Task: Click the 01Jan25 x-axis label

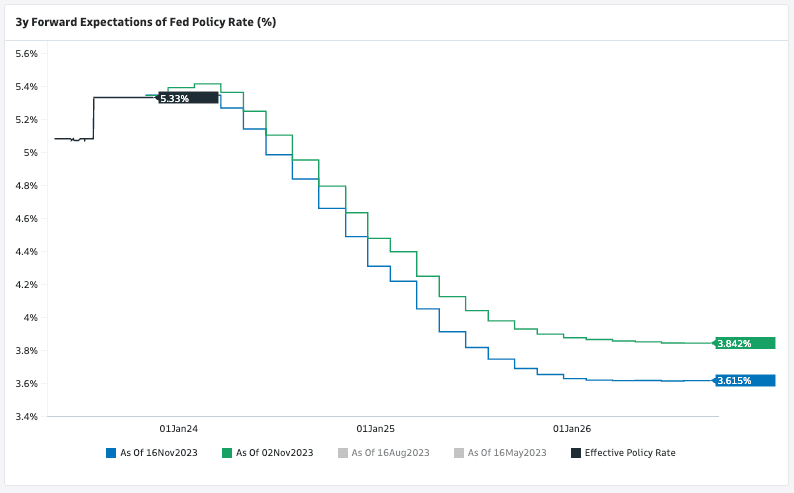Action: [x=376, y=428]
